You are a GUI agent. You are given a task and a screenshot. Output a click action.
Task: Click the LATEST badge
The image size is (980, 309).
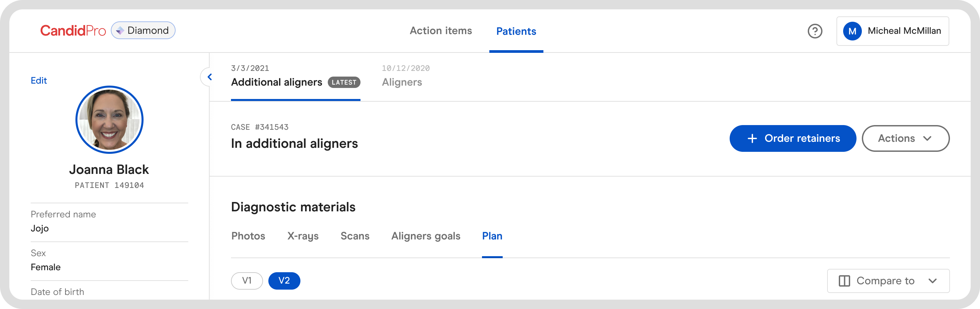point(343,82)
